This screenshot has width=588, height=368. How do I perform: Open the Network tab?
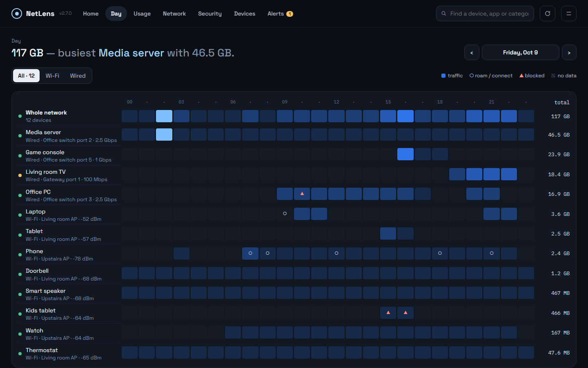point(174,13)
